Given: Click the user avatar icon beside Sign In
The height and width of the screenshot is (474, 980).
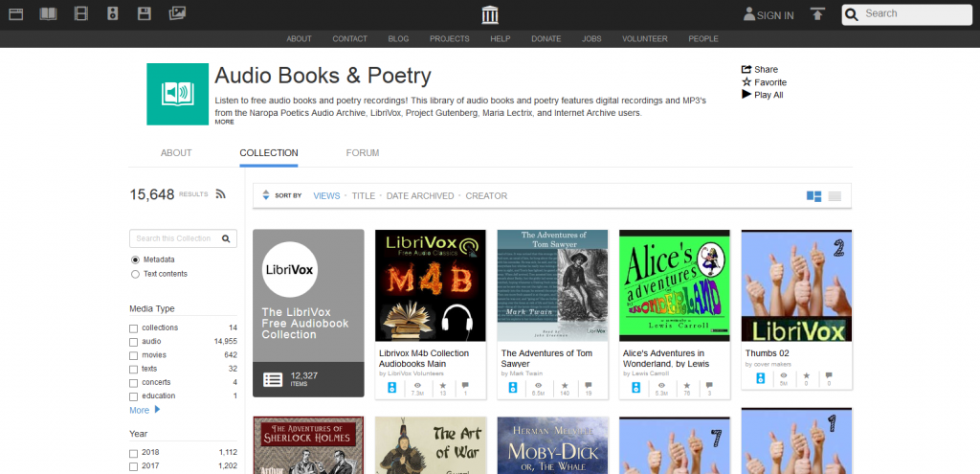Looking at the screenshot, I should pos(748,14).
